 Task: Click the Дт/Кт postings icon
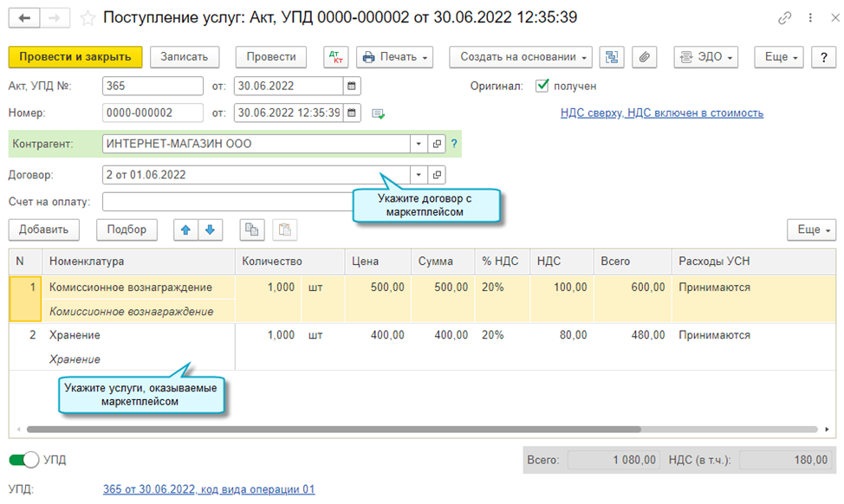coord(335,57)
